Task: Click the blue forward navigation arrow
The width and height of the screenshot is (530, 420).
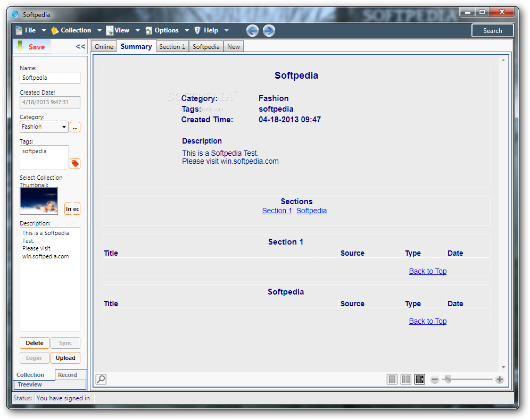Action: (269, 31)
